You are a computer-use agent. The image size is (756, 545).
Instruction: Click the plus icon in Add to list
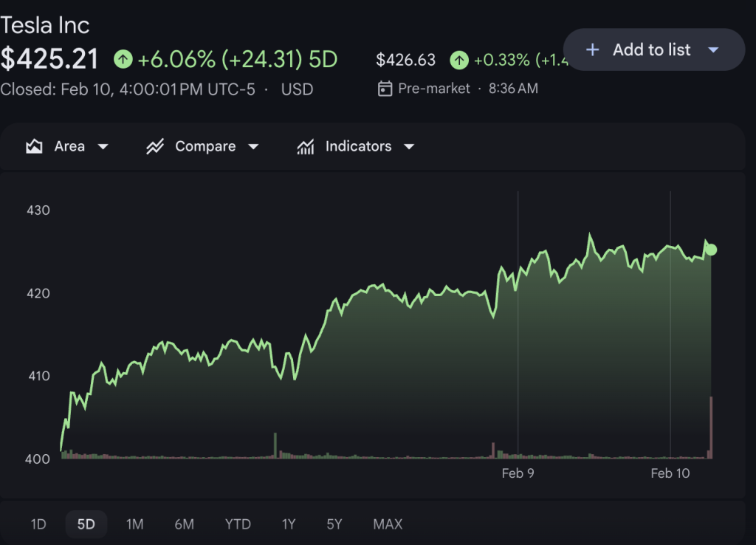(x=592, y=49)
